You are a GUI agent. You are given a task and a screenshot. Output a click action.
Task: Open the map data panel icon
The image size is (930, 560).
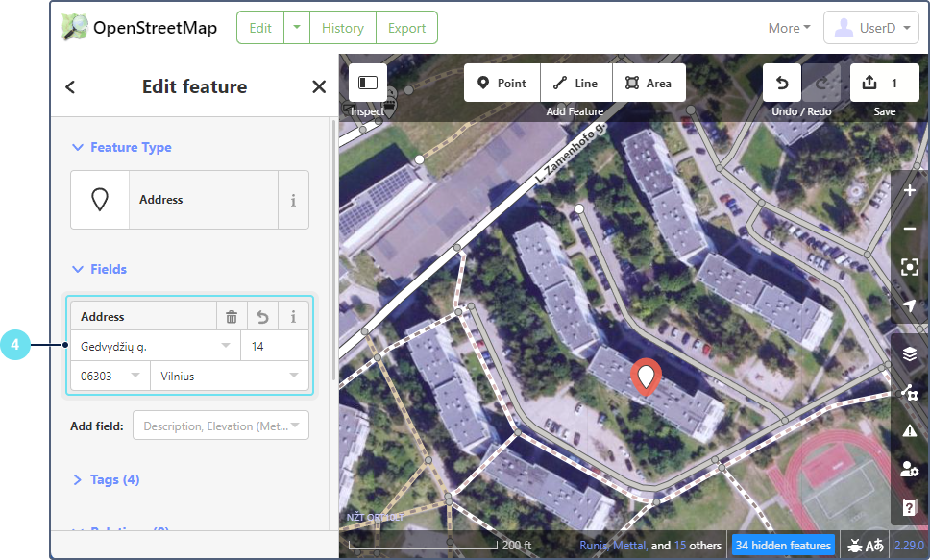(909, 392)
